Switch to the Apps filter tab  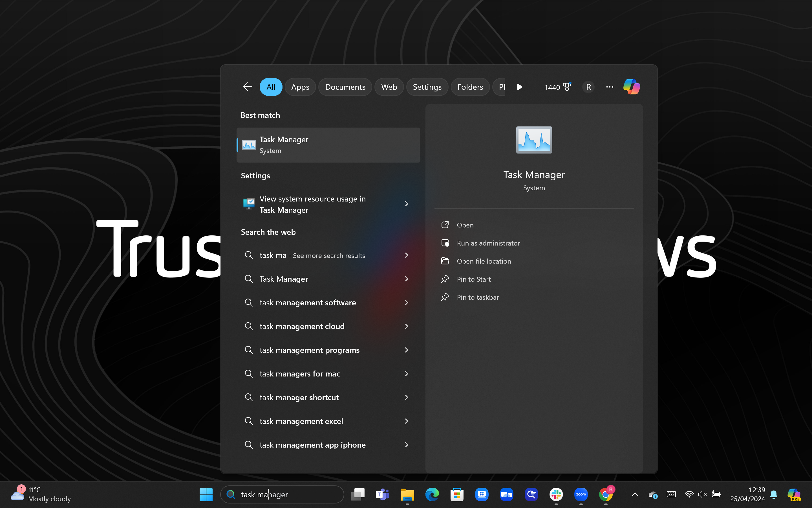(x=300, y=87)
